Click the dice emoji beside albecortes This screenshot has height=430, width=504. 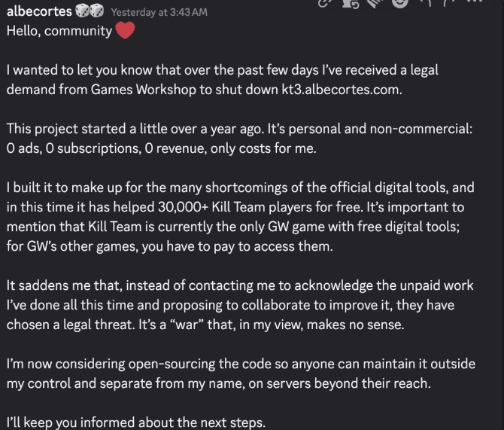[x=90, y=11]
